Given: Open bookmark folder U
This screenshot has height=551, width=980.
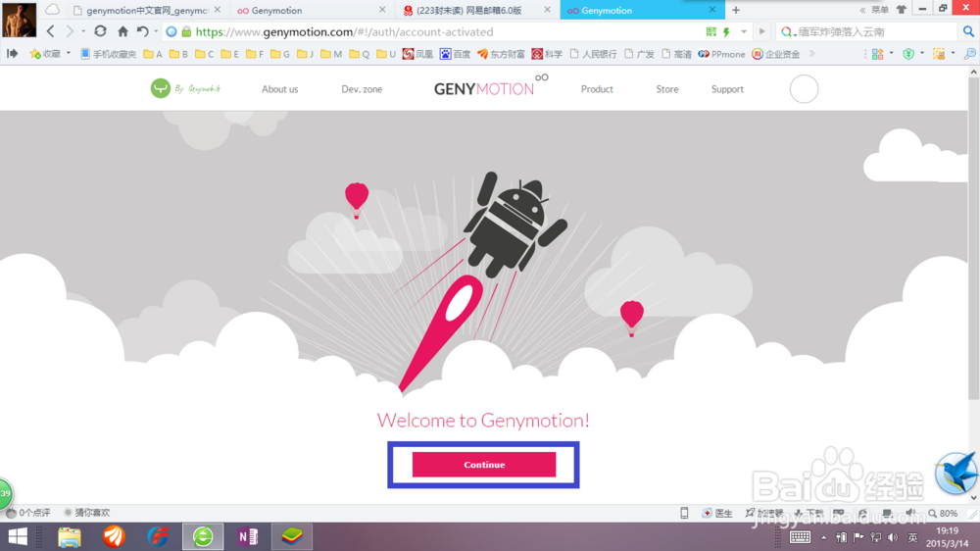Looking at the screenshot, I should 386,54.
